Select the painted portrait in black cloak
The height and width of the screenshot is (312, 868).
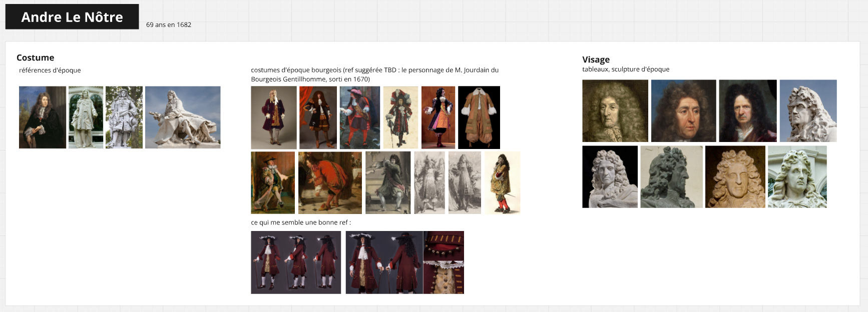(43, 117)
